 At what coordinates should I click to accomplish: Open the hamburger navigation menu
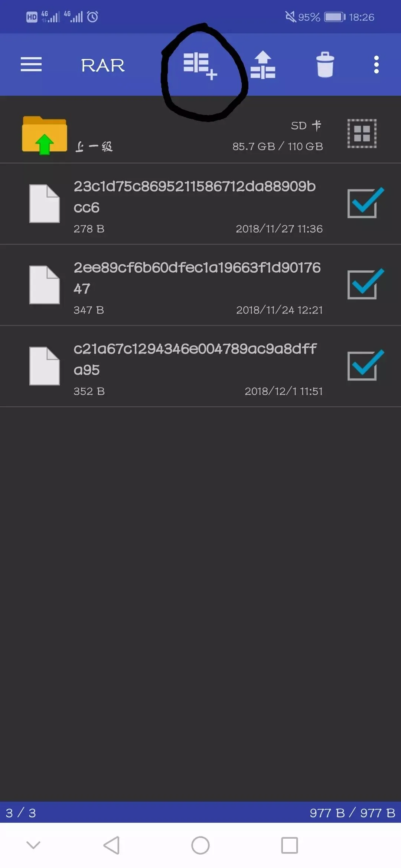tap(31, 65)
